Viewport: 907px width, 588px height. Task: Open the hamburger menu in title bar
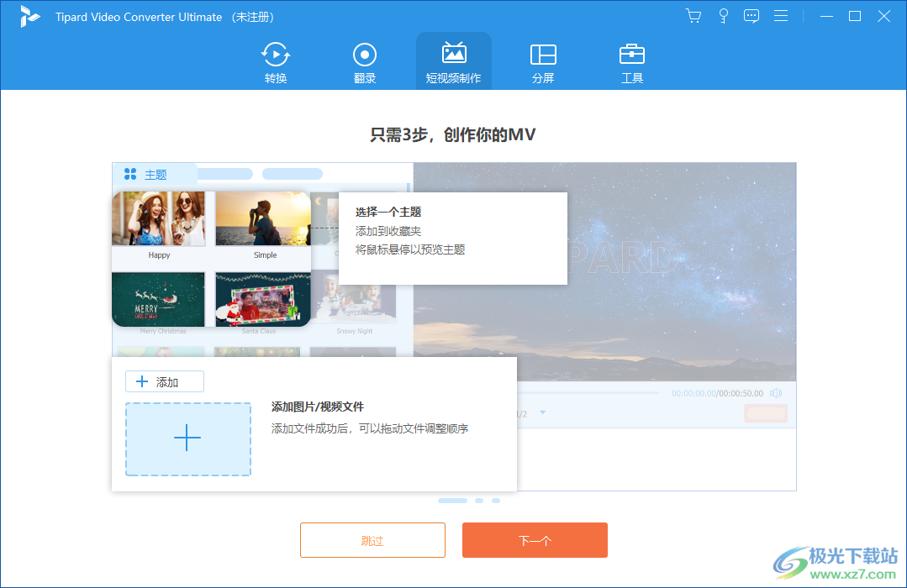click(x=780, y=15)
